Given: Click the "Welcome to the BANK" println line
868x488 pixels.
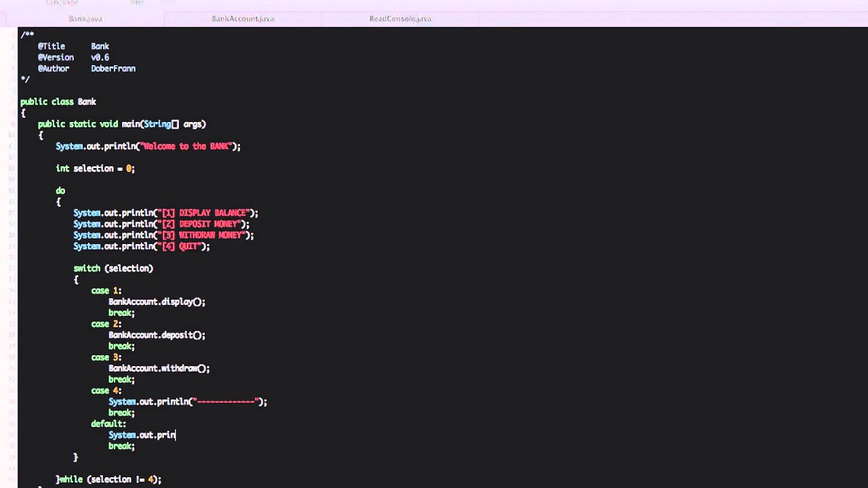Looking at the screenshot, I should (x=148, y=146).
